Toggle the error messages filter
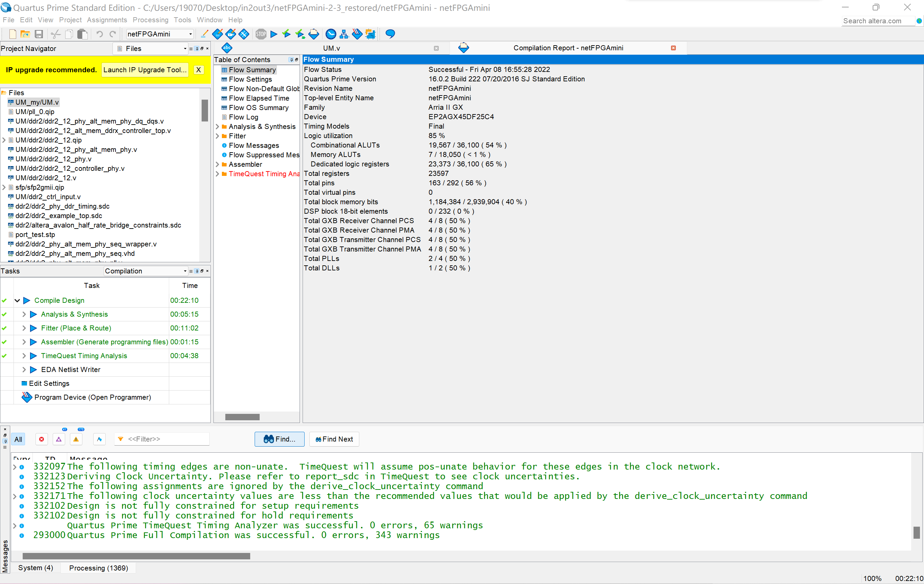The image size is (924, 584). coord(42,439)
